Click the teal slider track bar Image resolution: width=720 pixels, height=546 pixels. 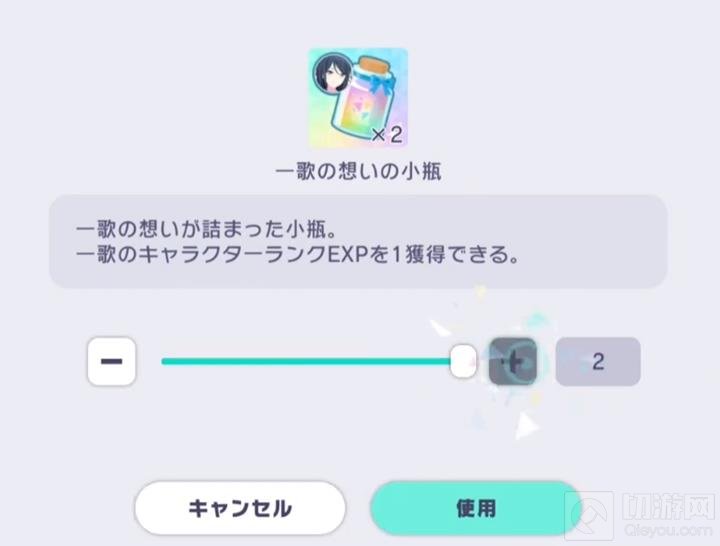[x=306, y=361]
